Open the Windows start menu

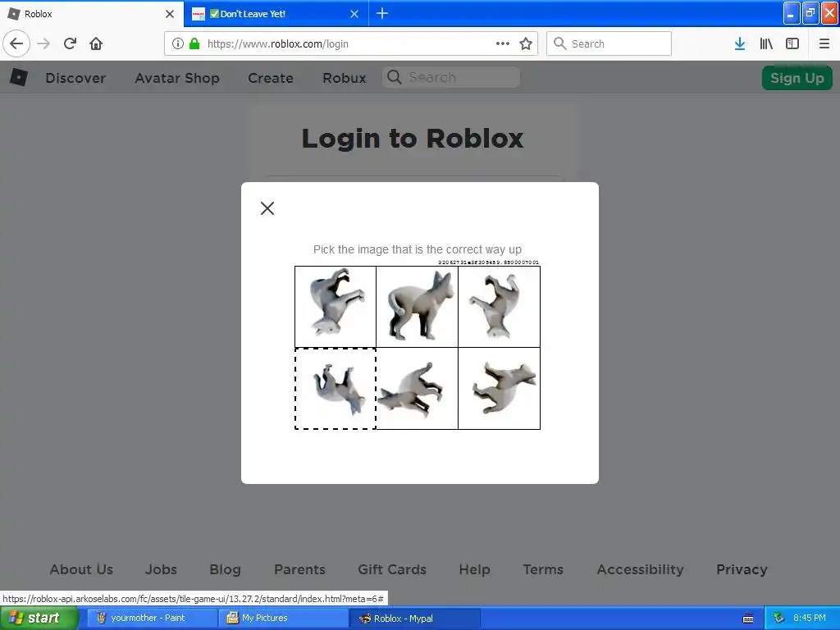pos(39,619)
